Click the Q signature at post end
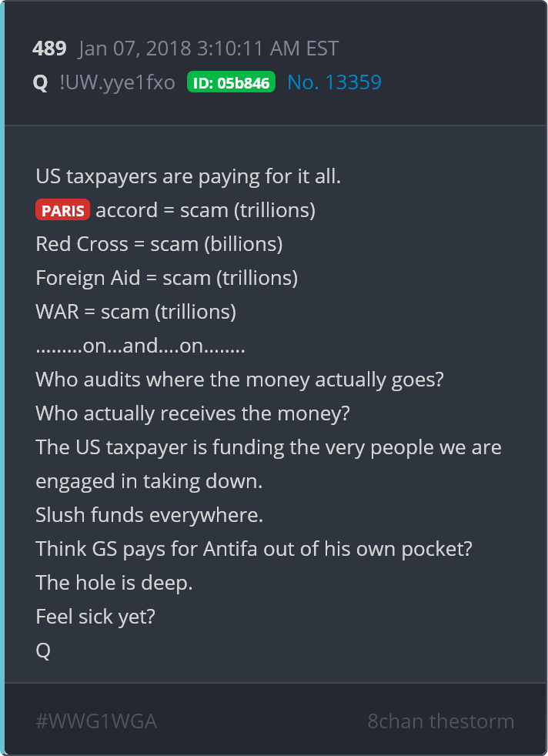 point(43,651)
